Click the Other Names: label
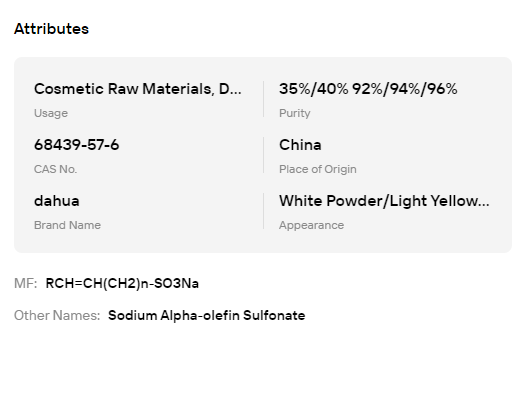Viewport: 523px width, 401px height. tap(57, 315)
